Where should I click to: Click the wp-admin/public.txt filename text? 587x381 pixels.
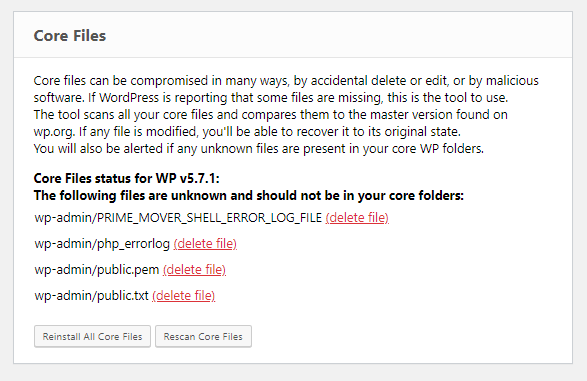pyautogui.click(x=92, y=296)
